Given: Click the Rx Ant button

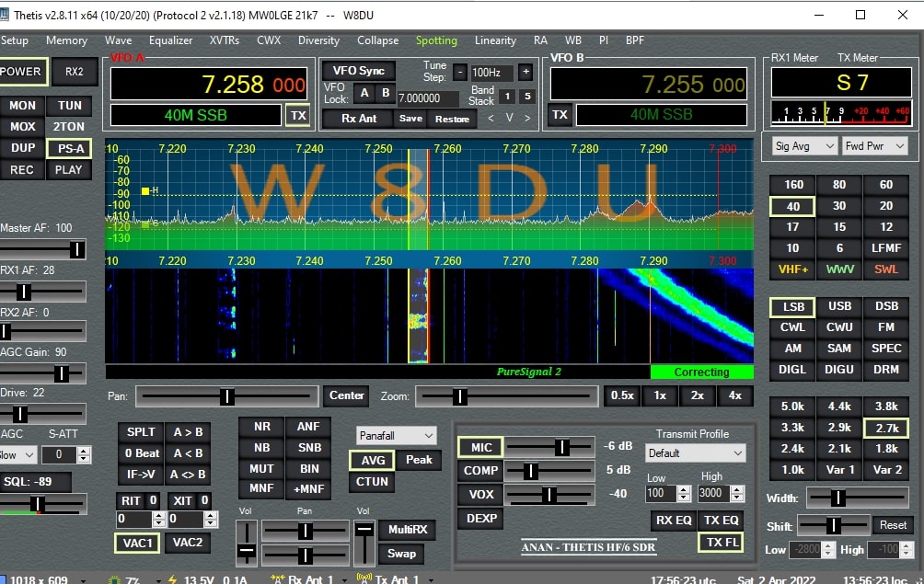Looking at the screenshot, I should tap(358, 119).
